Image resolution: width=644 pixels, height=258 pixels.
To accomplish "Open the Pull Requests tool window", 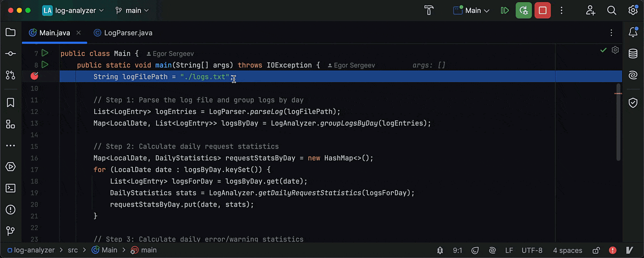I will tap(10, 75).
